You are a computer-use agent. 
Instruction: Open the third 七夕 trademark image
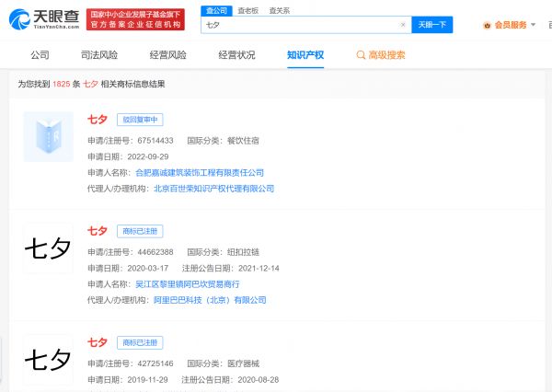coord(48,358)
